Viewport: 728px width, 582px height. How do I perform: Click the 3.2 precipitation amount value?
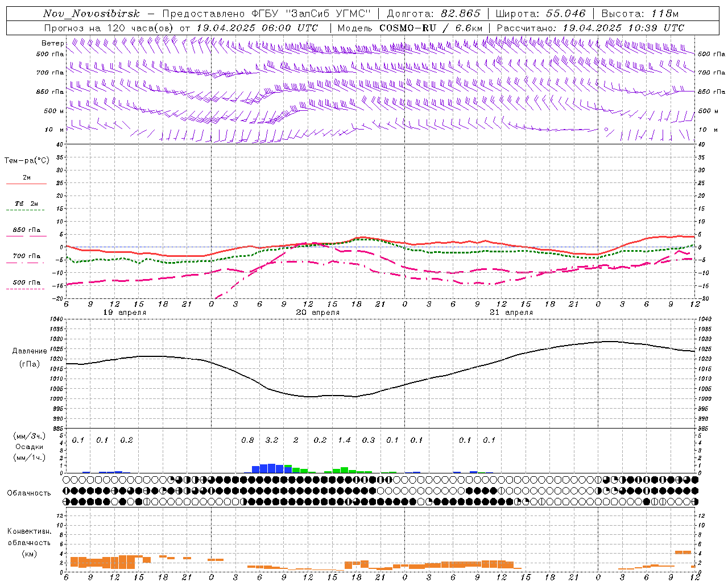[272, 440]
